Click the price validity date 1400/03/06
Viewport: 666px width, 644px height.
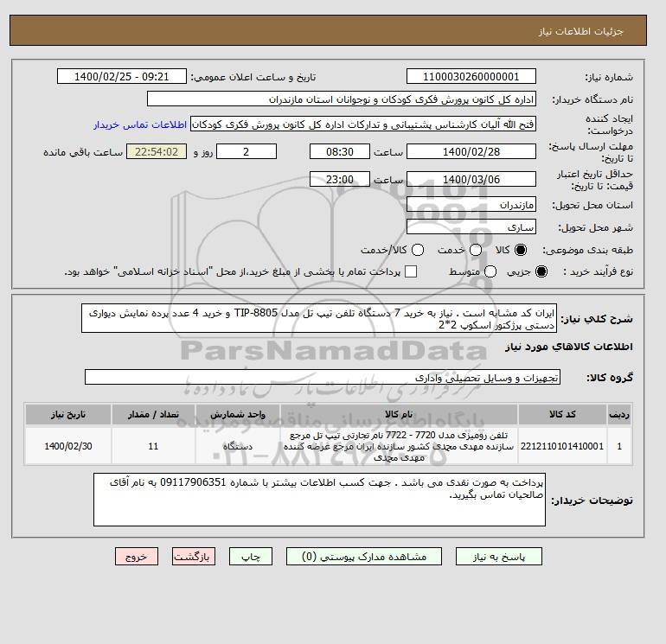(x=471, y=179)
